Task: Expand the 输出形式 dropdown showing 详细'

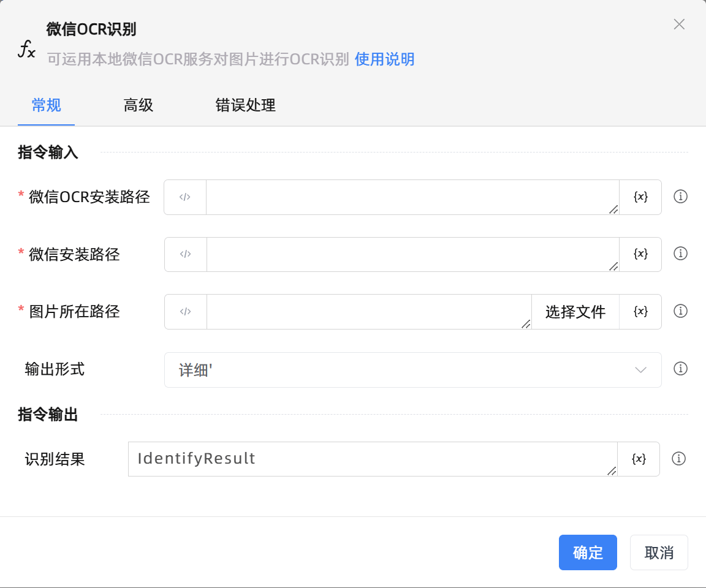Action: [x=413, y=370]
